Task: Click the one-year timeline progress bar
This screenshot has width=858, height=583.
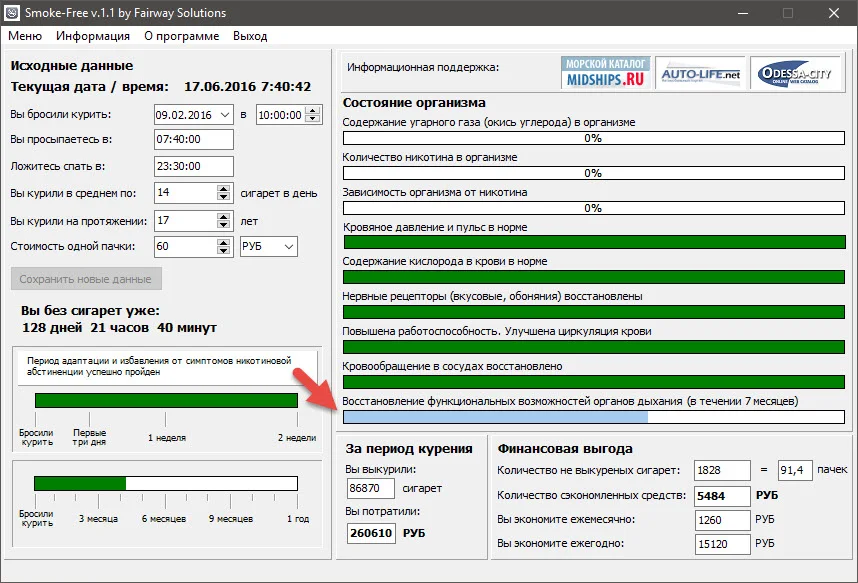Action: pos(166,484)
